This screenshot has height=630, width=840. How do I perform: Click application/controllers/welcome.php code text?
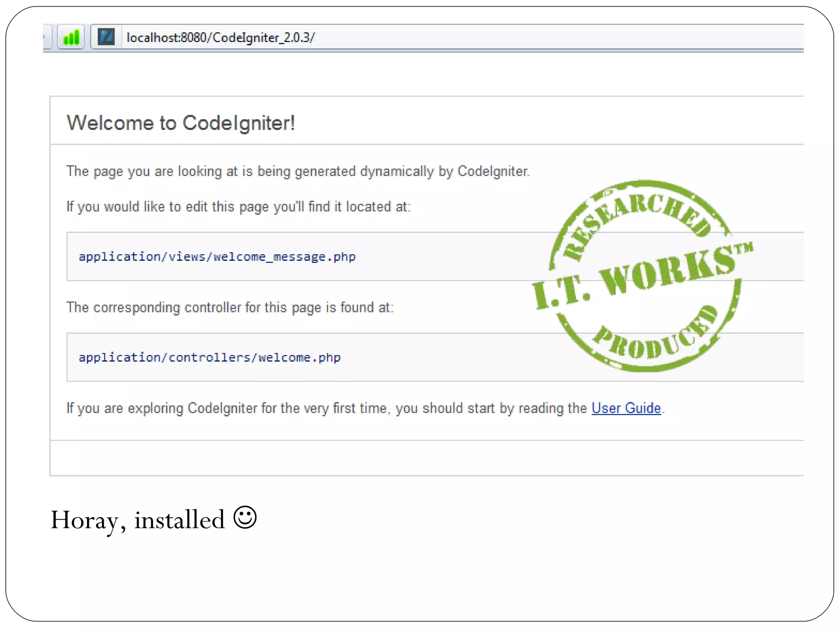[x=210, y=358]
